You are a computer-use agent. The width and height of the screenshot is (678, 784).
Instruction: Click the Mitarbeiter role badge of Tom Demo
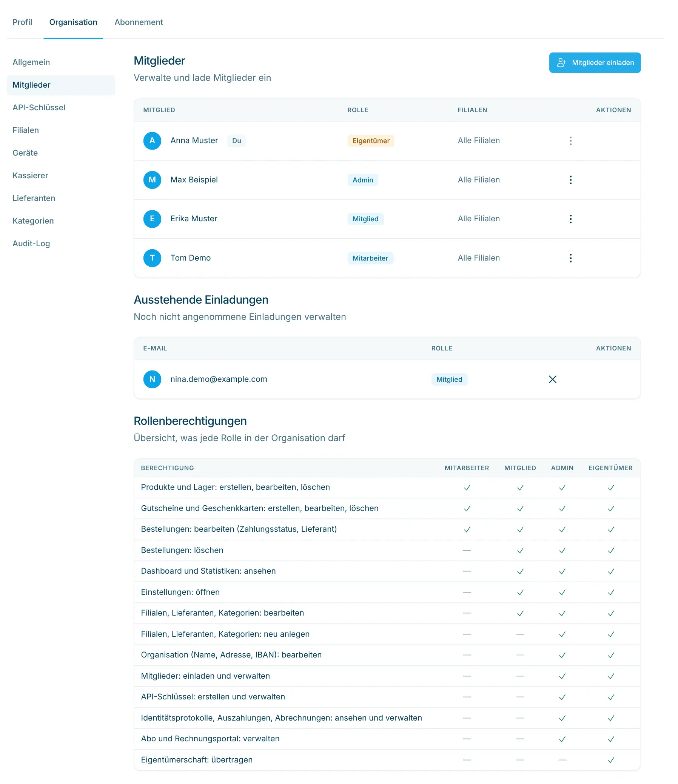click(370, 259)
